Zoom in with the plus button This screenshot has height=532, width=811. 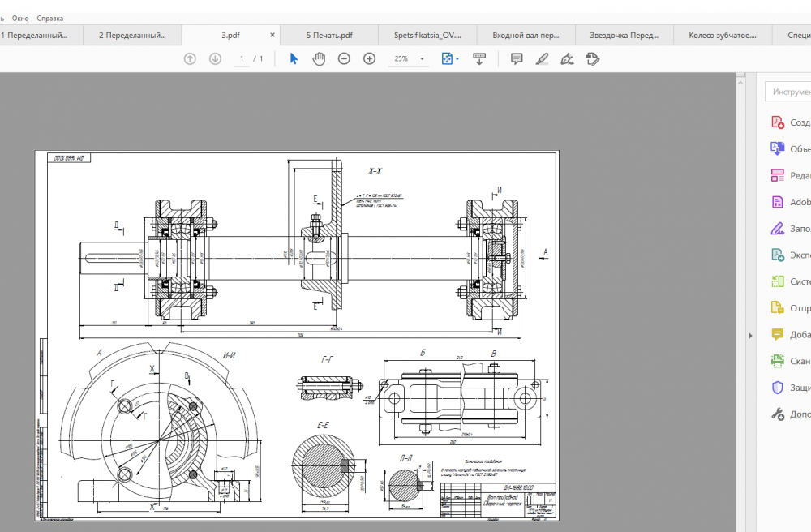click(x=369, y=58)
